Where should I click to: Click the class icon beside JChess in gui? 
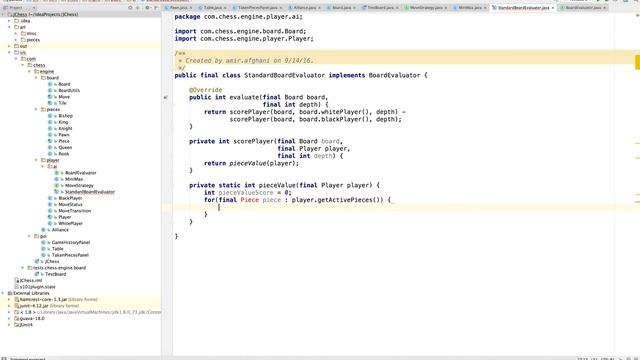click(x=37, y=261)
